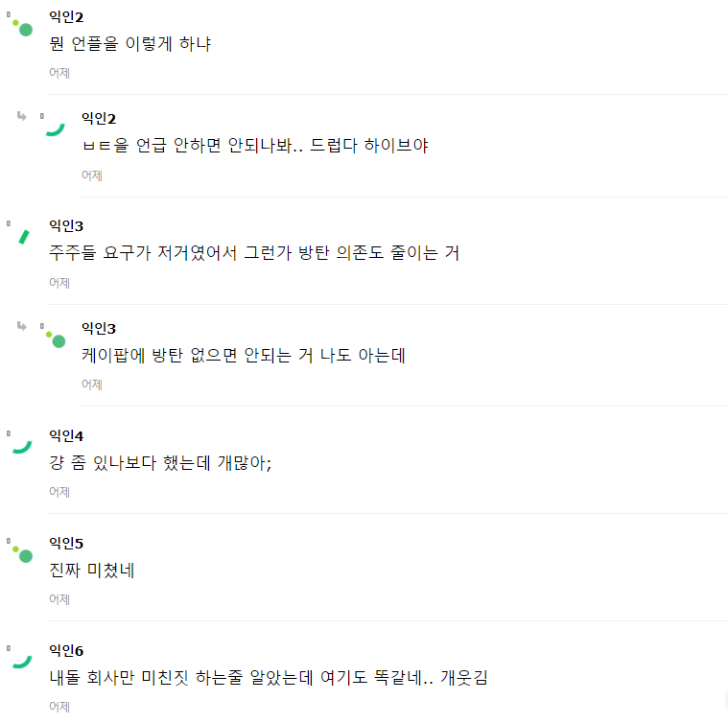Click '어제' timestamp under '걍 좀 있나보다' comment
Viewport: 728px width, 723px height.
pos(59,492)
